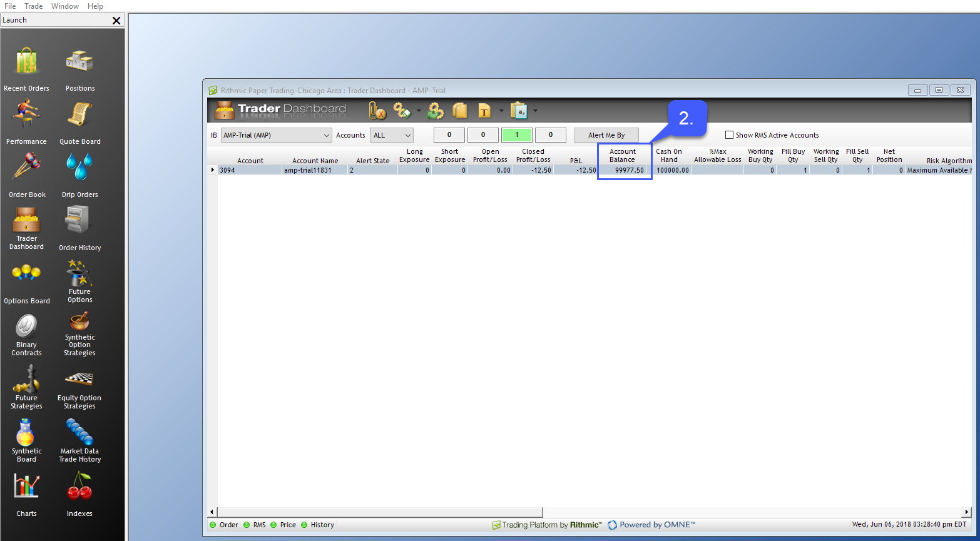Open the IB AMP-Trial (AMP) dropdown

277,135
